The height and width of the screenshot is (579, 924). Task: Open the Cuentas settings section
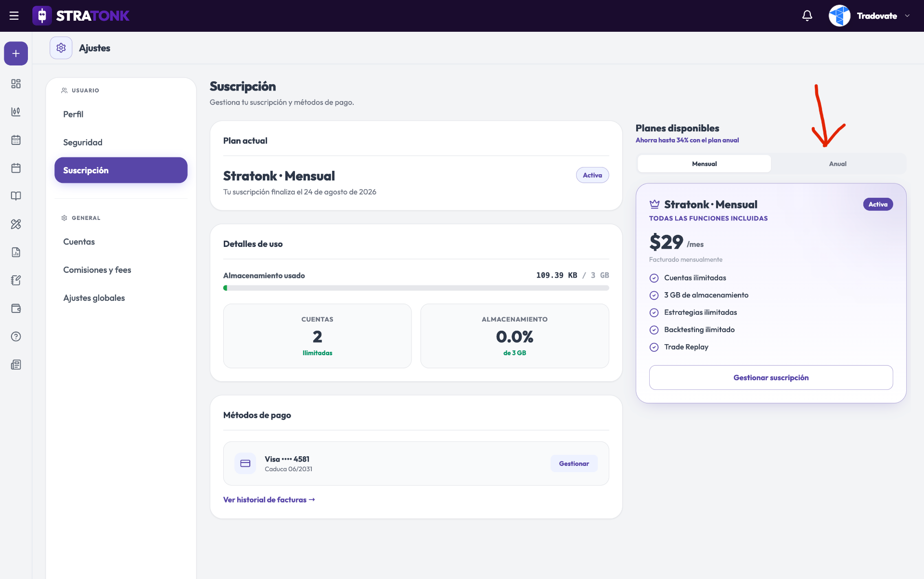tap(121, 242)
